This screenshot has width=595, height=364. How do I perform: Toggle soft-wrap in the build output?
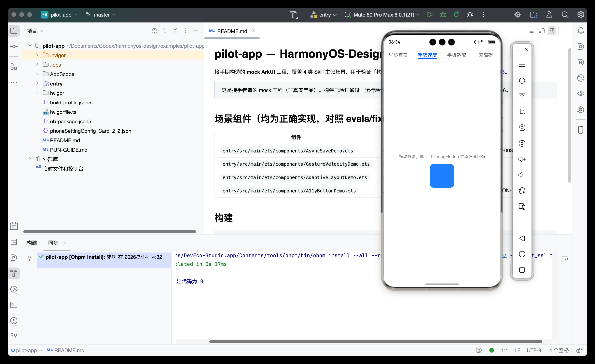[565, 258]
